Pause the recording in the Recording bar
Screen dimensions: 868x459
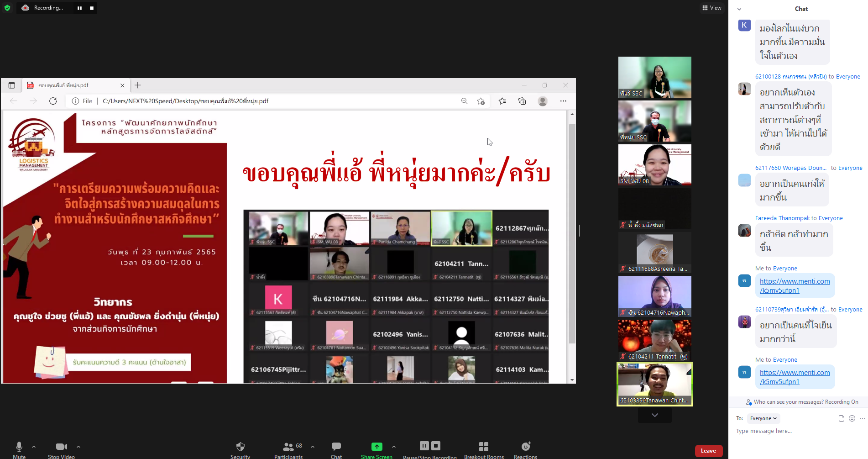point(79,8)
